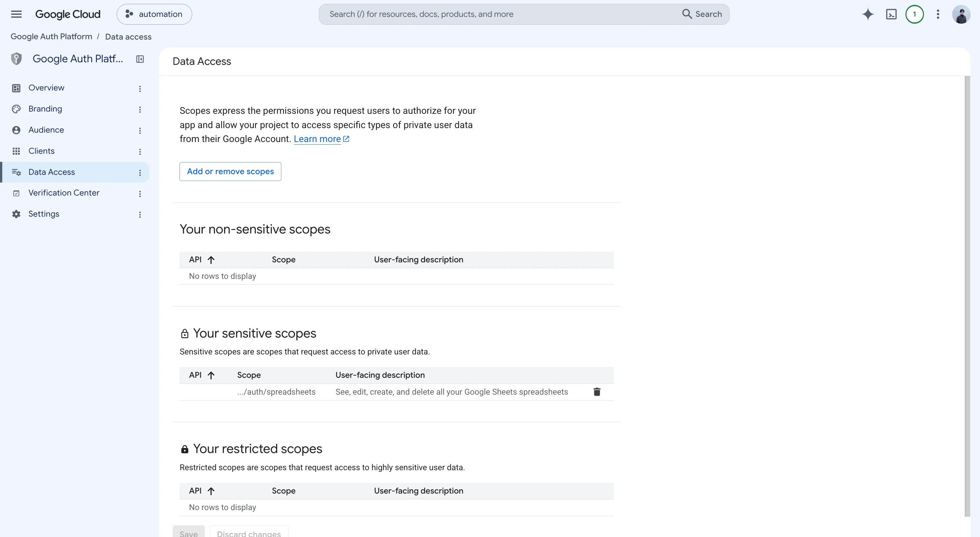The height and width of the screenshot is (537, 980).
Task: Click the .../auth/spreadsheets scope cell
Action: [276, 392]
